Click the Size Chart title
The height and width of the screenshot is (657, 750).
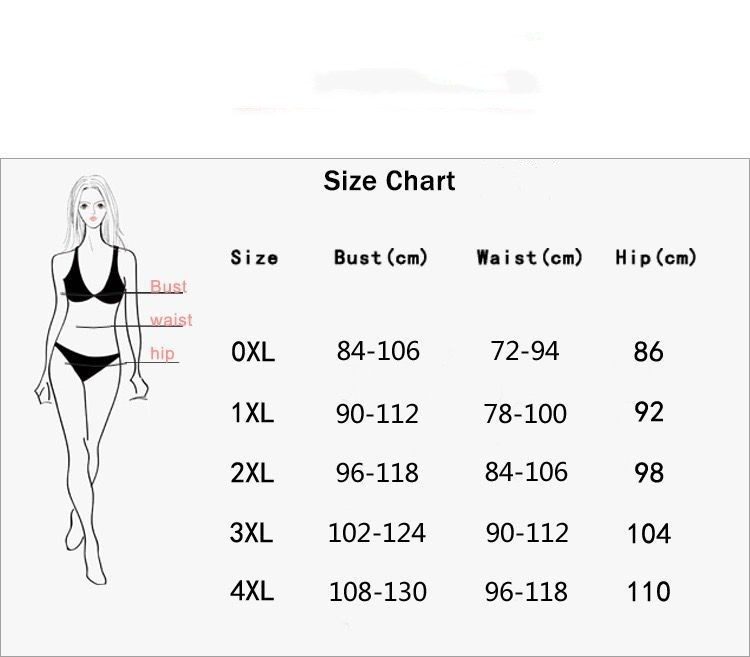click(389, 181)
